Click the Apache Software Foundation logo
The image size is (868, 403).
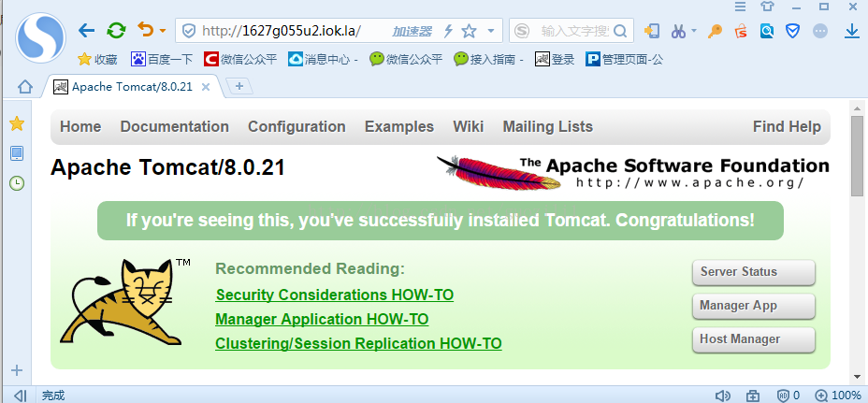click(x=632, y=172)
